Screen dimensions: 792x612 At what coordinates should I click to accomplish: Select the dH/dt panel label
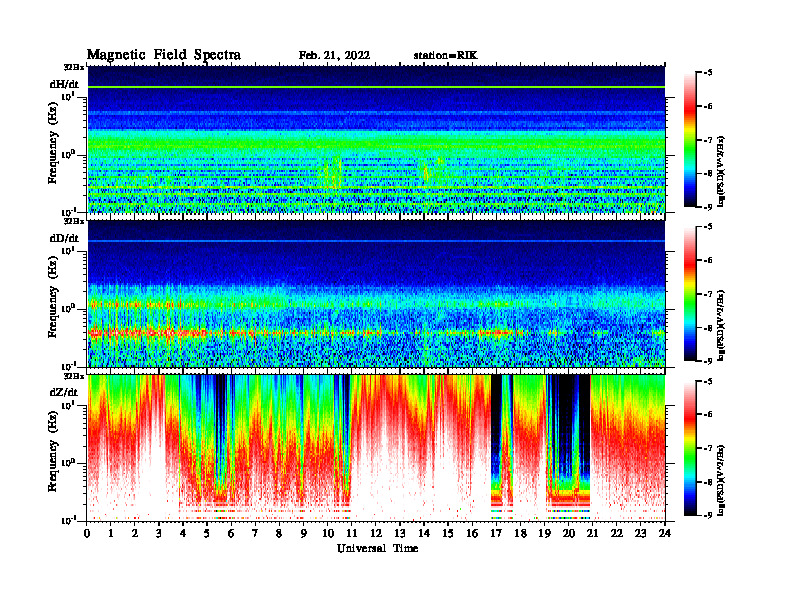point(64,84)
